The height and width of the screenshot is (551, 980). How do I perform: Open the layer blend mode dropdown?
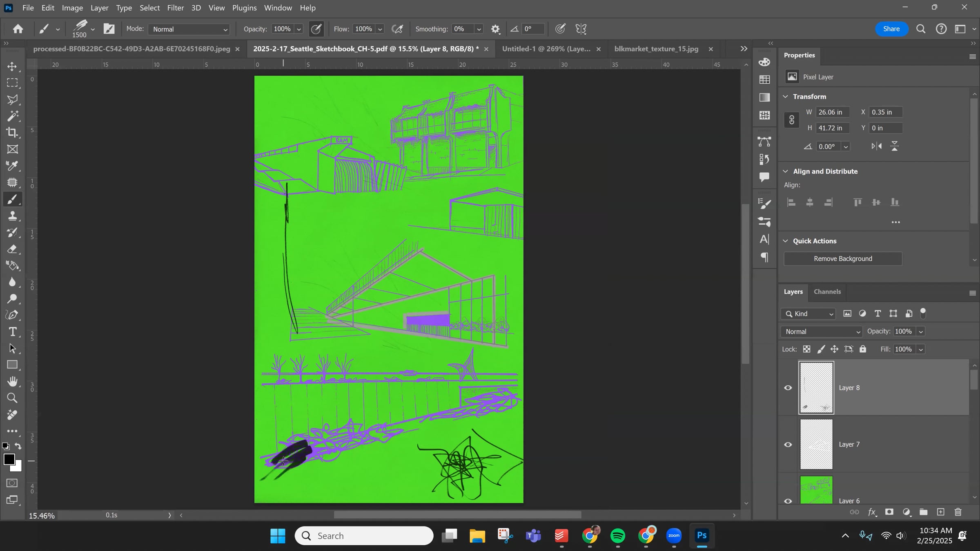click(x=822, y=332)
